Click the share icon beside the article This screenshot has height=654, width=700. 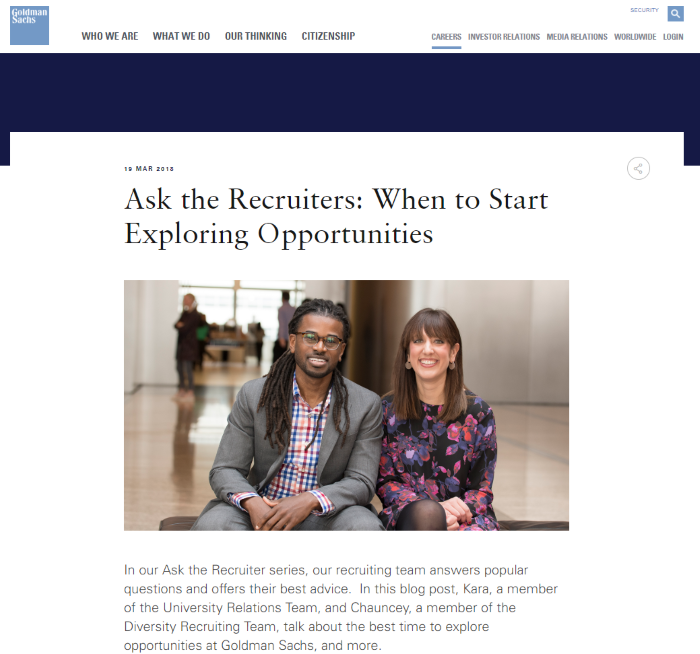[638, 168]
